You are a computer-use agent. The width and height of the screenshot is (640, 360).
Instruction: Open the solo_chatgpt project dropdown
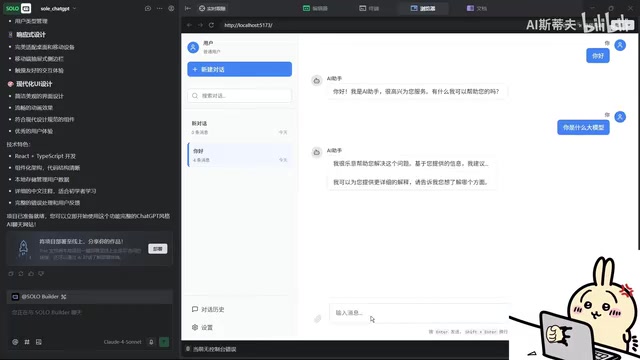coord(58,9)
